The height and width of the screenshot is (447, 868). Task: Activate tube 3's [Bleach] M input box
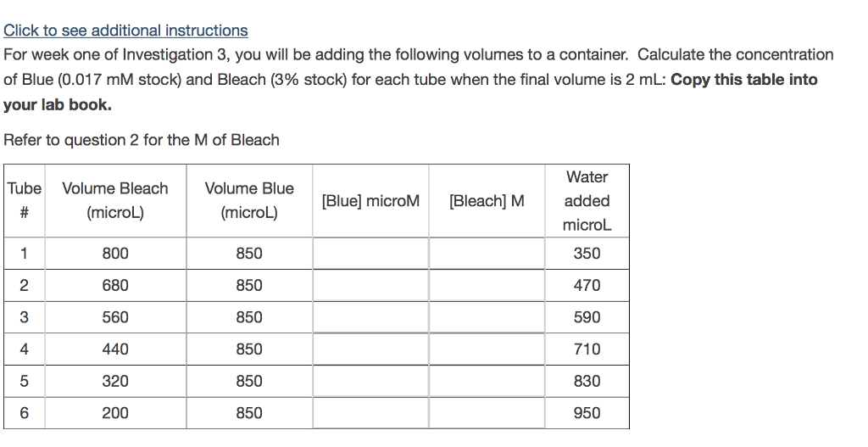pyautogui.click(x=487, y=317)
